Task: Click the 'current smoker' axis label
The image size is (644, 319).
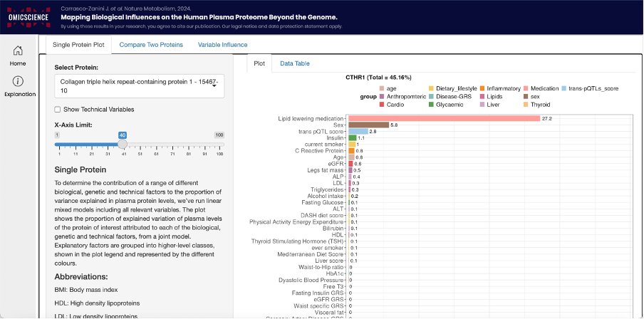Action: point(324,145)
